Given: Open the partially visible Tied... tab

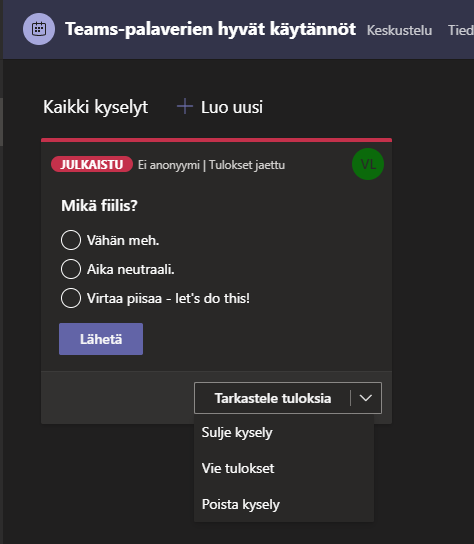Looking at the screenshot, I should pyautogui.click(x=461, y=30).
